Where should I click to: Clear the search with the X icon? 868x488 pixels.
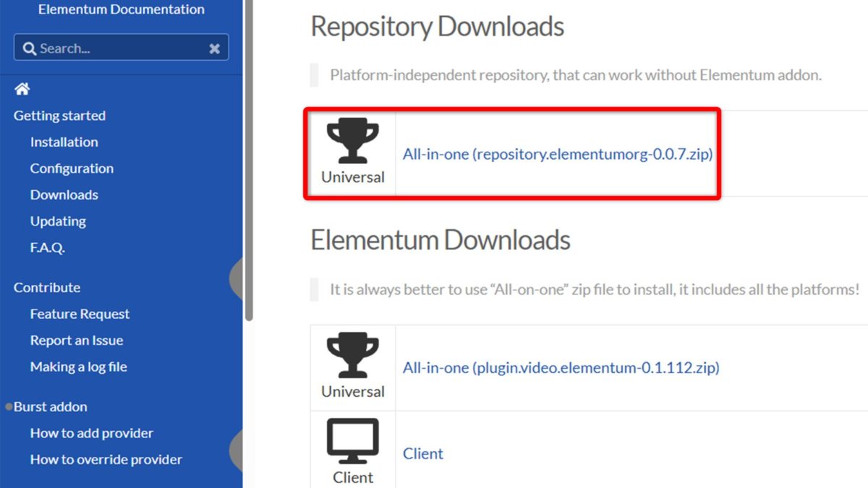pos(214,48)
